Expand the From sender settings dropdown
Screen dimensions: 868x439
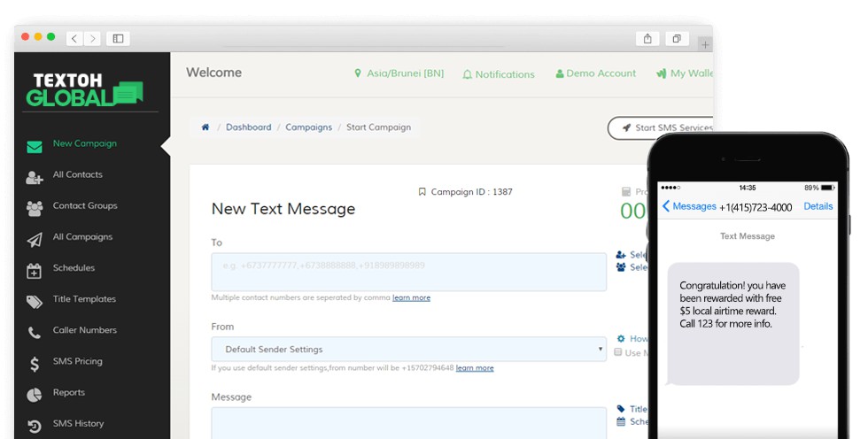[408, 350]
